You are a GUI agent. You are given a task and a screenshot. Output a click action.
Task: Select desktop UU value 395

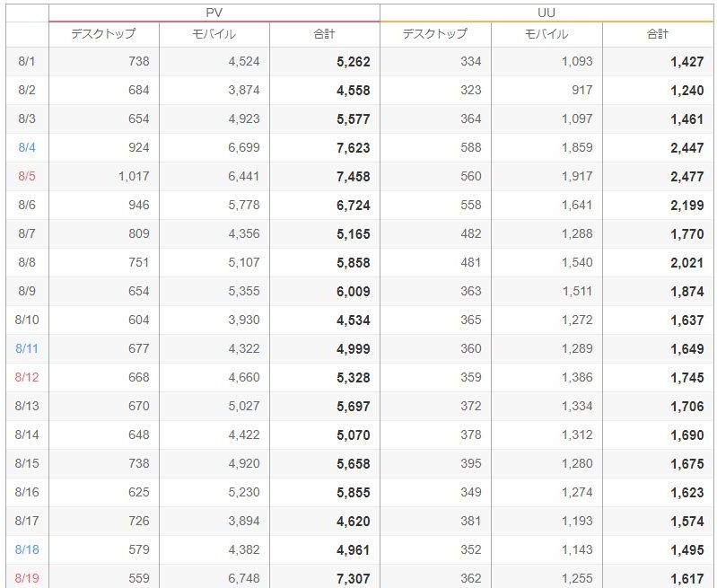pos(470,463)
